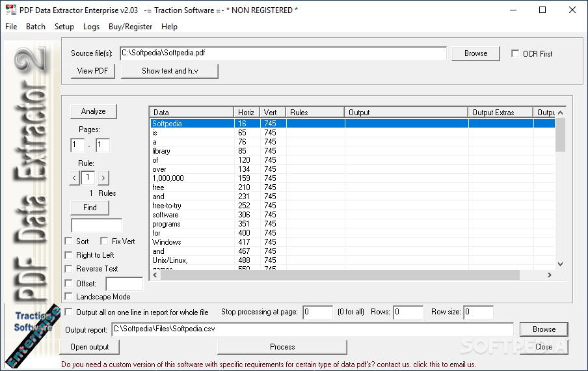Click the Analyze button
The image size is (588, 371).
tap(94, 111)
